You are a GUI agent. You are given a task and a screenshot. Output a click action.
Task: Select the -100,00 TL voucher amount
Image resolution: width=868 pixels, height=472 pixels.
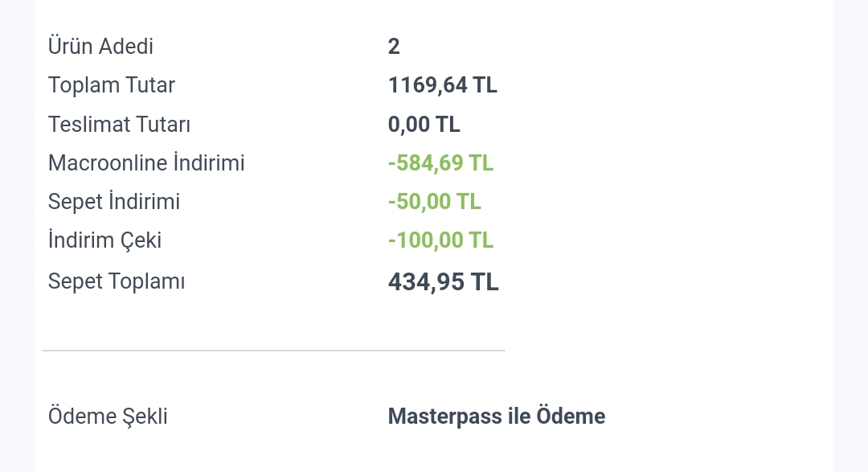point(440,240)
